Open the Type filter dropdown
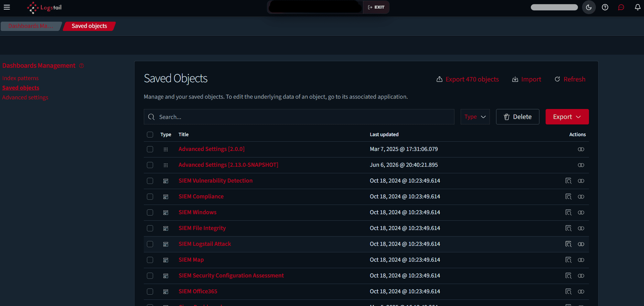644x306 pixels. click(475, 117)
